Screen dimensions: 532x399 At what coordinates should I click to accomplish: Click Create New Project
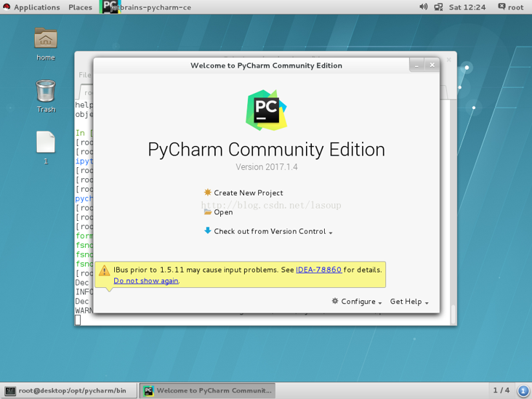[249, 193]
